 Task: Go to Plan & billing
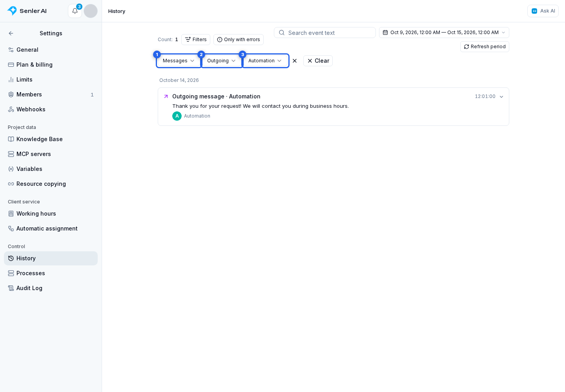51,65
